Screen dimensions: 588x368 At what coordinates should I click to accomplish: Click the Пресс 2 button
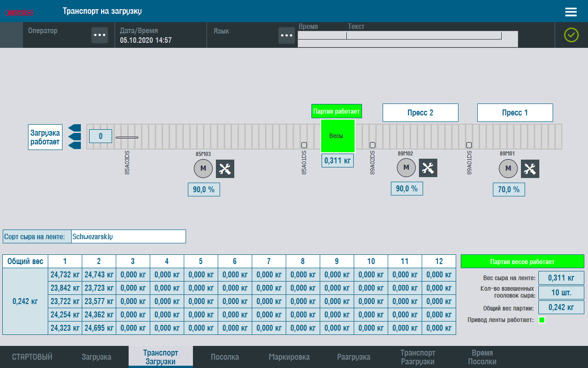click(x=420, y=113)
